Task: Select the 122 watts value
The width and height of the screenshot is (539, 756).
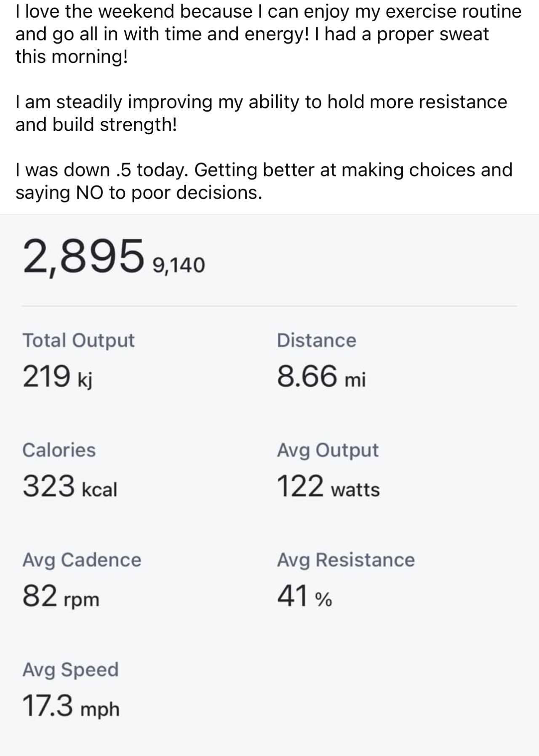Action: pos(328,486)
